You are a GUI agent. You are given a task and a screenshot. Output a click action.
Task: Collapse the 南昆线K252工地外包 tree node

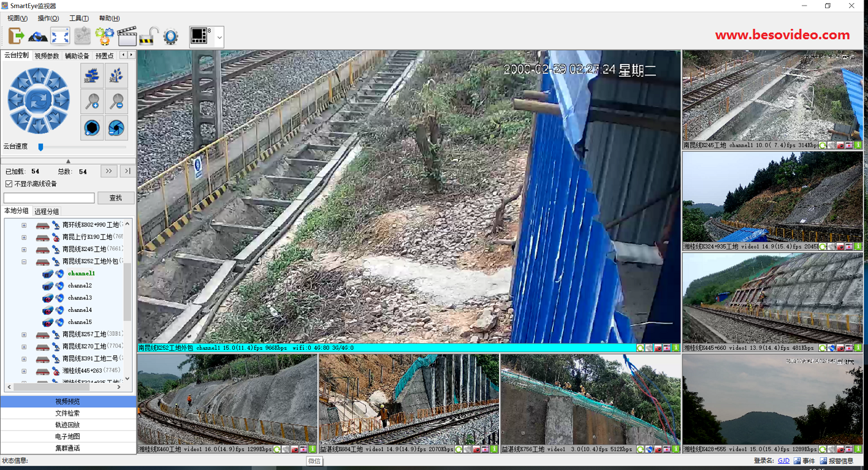click(24, 261)
